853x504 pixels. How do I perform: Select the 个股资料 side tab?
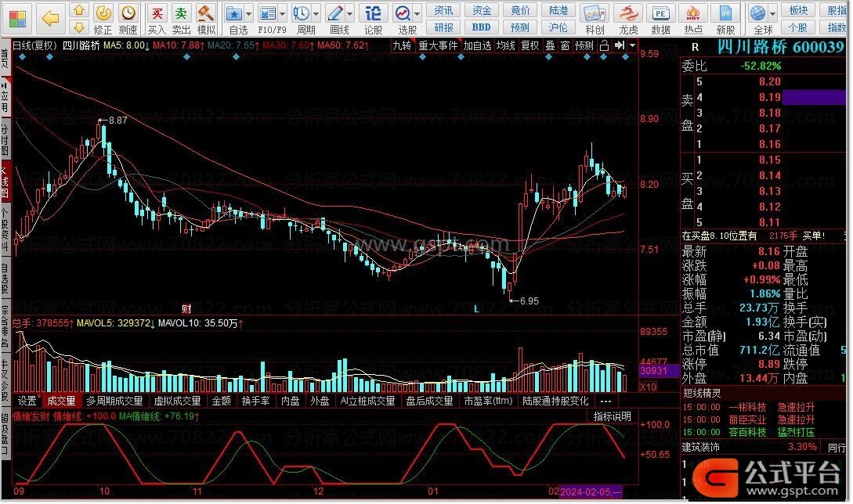click(5, 230)
